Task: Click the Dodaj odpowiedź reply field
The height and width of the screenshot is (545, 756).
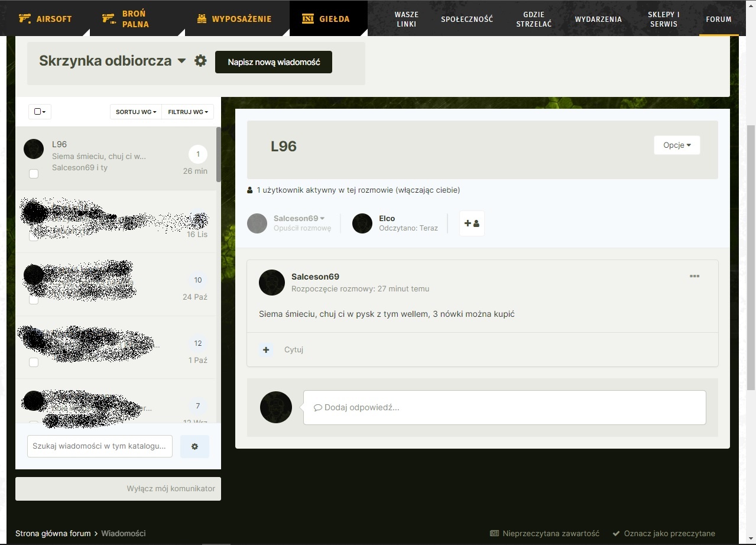Action: [x=504, y=407]
